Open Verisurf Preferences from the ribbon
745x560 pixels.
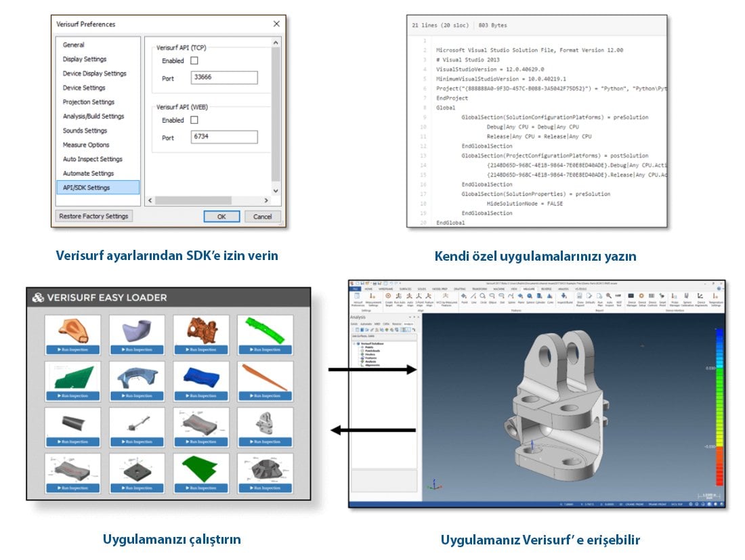358,299
